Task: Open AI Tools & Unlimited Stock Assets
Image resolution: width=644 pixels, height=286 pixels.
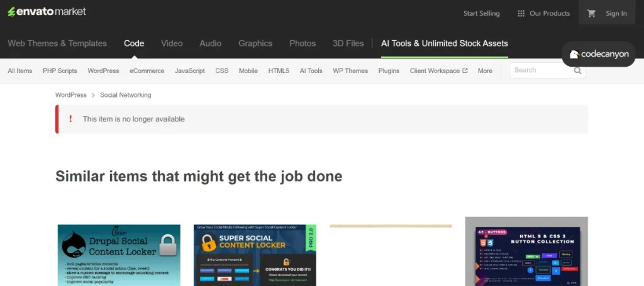Action: click(x=445, y=43)
